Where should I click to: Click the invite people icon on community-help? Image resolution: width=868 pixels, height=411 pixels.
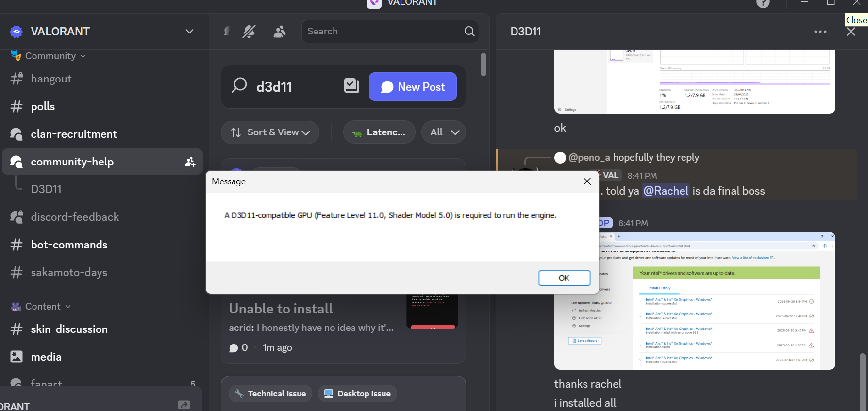coord(190,162)
